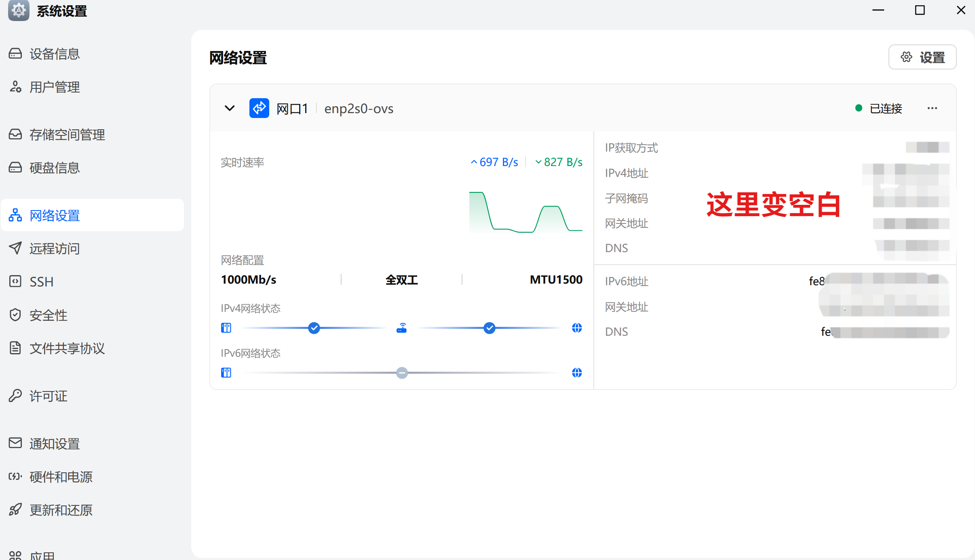Viewport: 975px width, 560px height.
Task: Open the more options menu for enp2s0-ovs
Action: point(933,108)
